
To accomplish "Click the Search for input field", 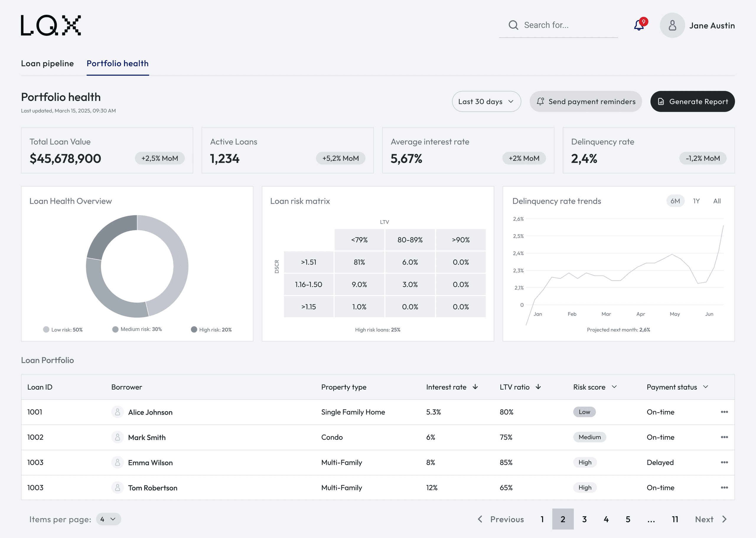I will pyautogui.click(x=558, y=25).
